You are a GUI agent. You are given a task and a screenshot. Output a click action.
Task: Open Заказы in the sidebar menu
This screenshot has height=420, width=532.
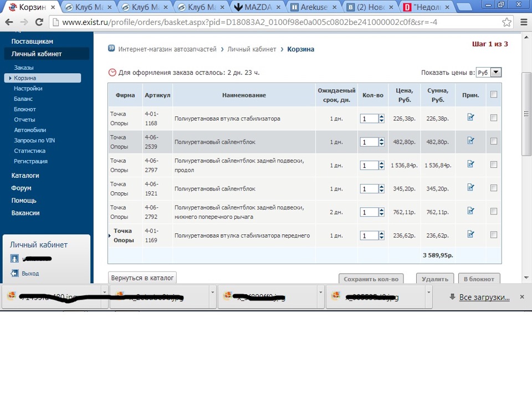(24, 68)
